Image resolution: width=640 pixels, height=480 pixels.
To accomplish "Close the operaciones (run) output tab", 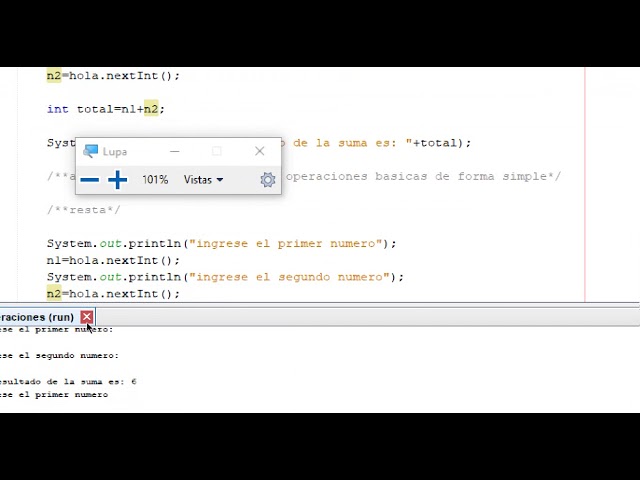I will 87,317.
